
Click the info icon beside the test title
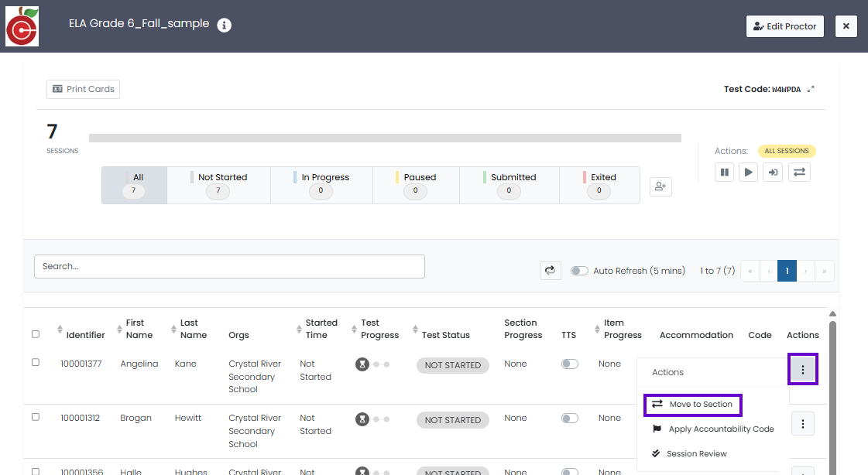[225, 25]
